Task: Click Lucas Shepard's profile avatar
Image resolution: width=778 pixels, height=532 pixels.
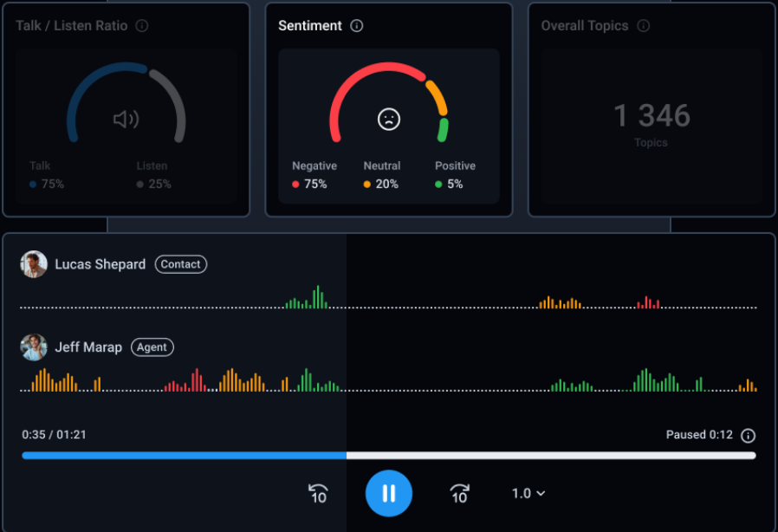Action: pyautogui.click(x=34, y=264)
